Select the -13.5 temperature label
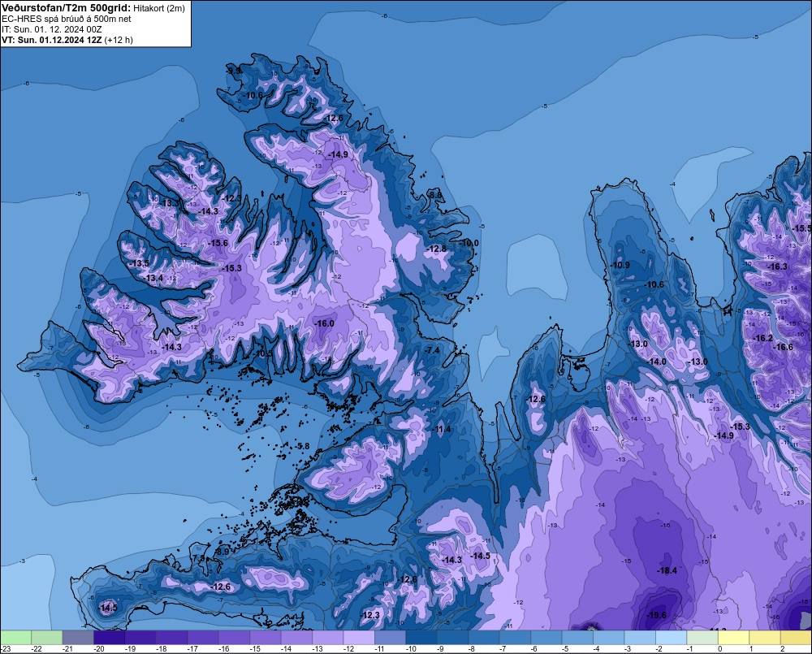This screenshot has height=654, width=812. click(x=140, y=263)
